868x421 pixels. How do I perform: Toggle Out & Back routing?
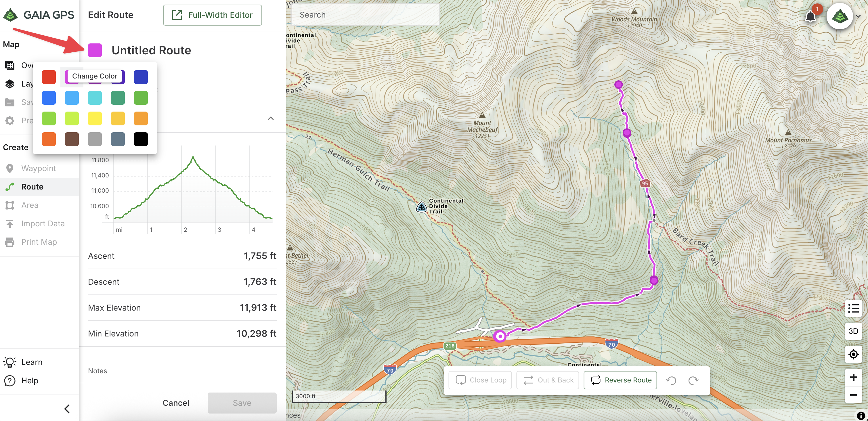tap(548, 380)
